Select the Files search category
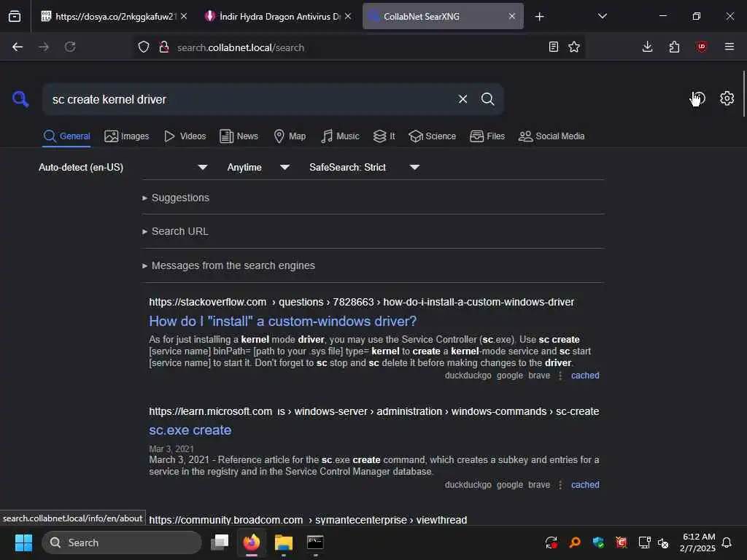747x560 pixels. (x=487, y=136)
